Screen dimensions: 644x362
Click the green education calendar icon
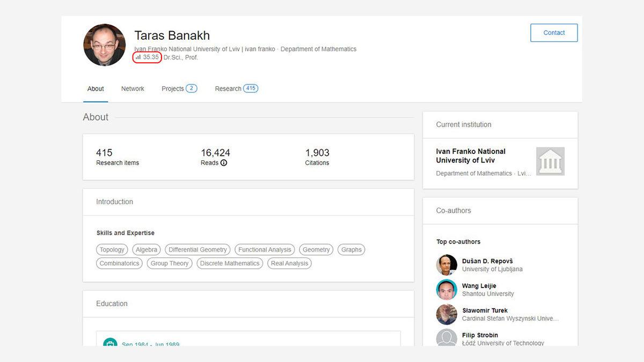(x=110, y=343)
